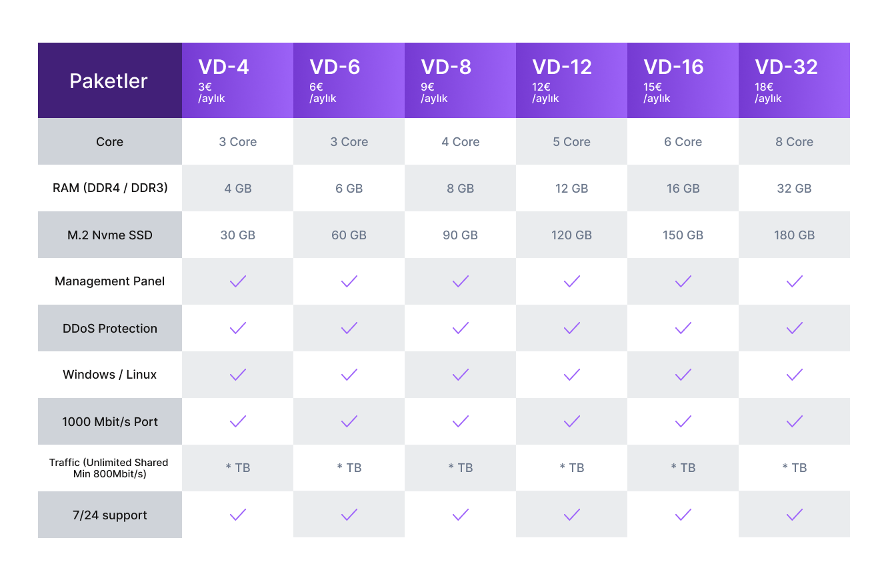This screenshot has width=888, height=588.
Task: Click the Paketler header cell
Action: (109, 81)
